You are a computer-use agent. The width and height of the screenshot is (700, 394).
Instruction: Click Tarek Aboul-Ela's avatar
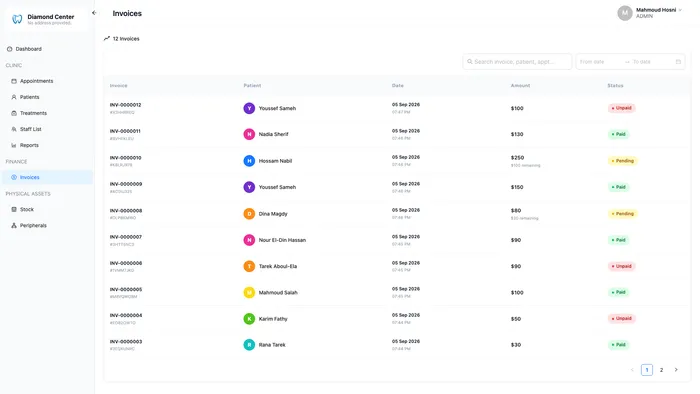pyautogui.click(x=249, y=266)
